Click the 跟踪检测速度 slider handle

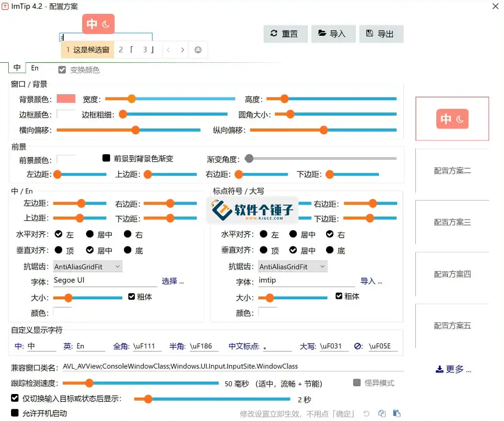89,383
